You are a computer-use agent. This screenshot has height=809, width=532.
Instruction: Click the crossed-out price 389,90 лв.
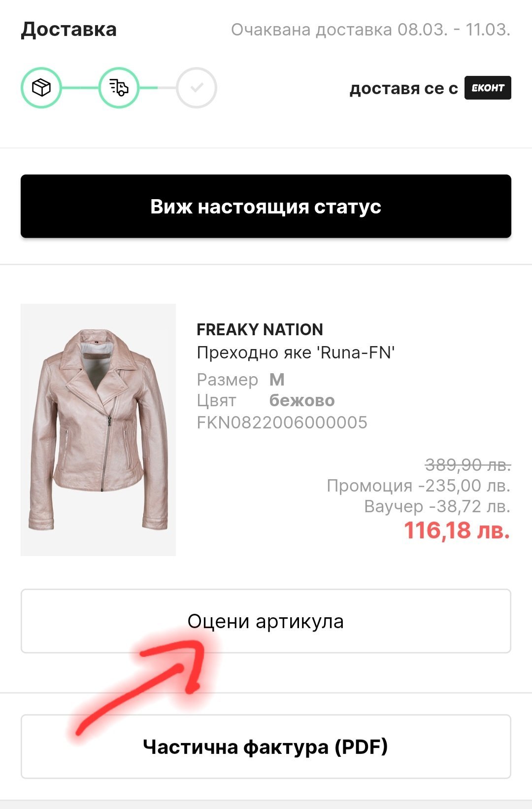467,464
